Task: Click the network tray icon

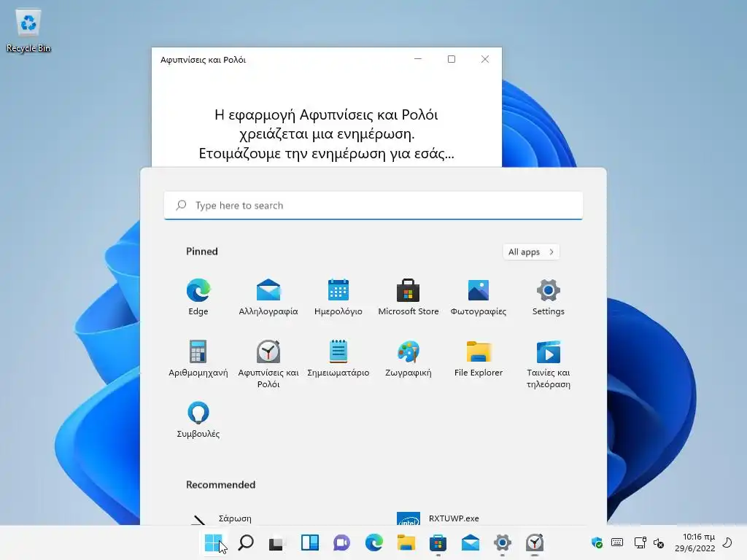Action: coord(640,542)
